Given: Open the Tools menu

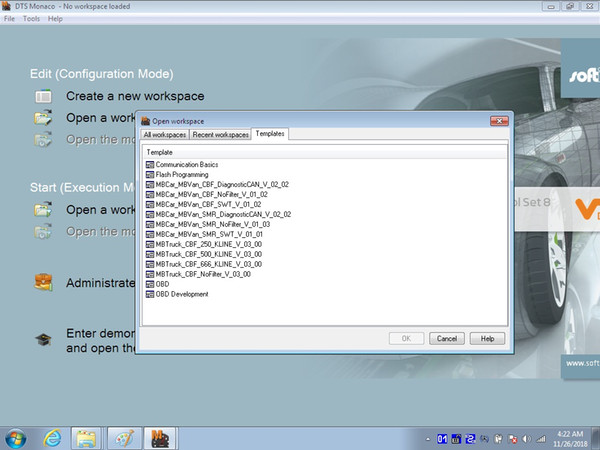Looking at the screenshot, I should point(31,19).
